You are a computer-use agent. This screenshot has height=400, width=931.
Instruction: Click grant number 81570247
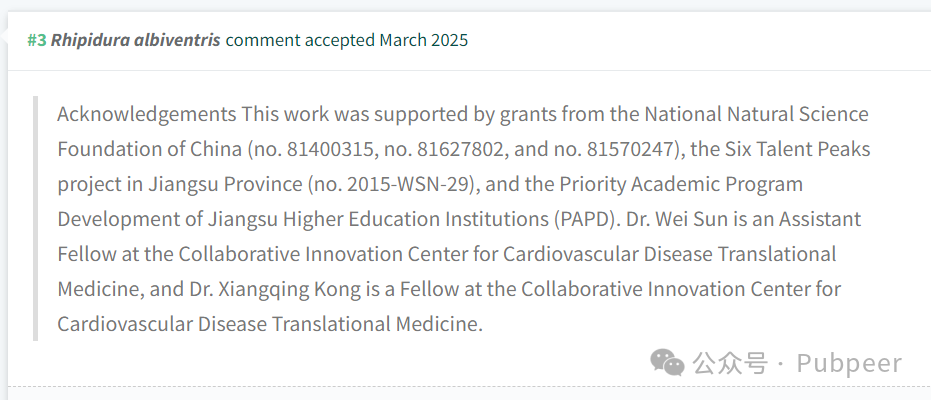630,149
